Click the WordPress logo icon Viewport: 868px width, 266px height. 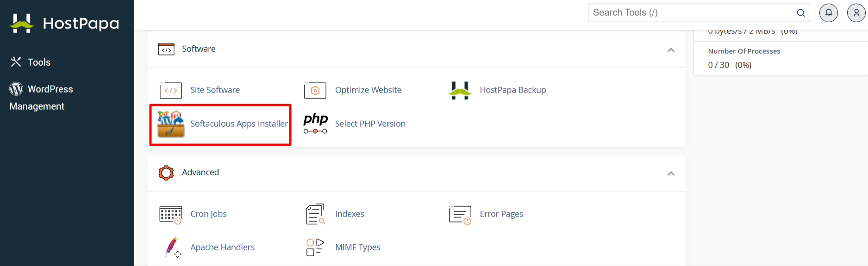[x=16, y=89]
